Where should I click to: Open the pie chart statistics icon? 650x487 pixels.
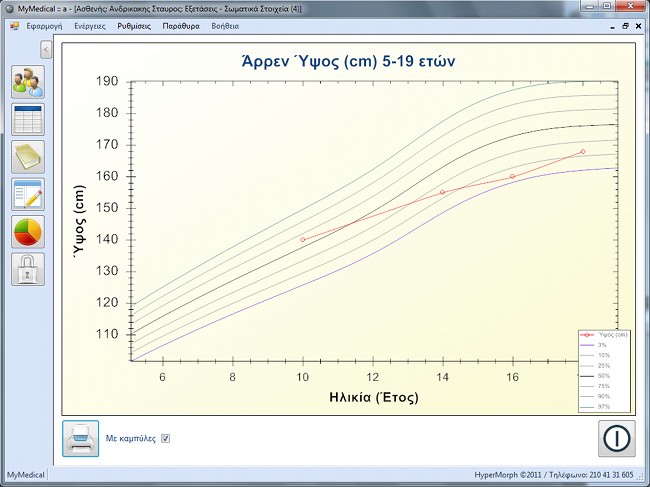[28, 231]
